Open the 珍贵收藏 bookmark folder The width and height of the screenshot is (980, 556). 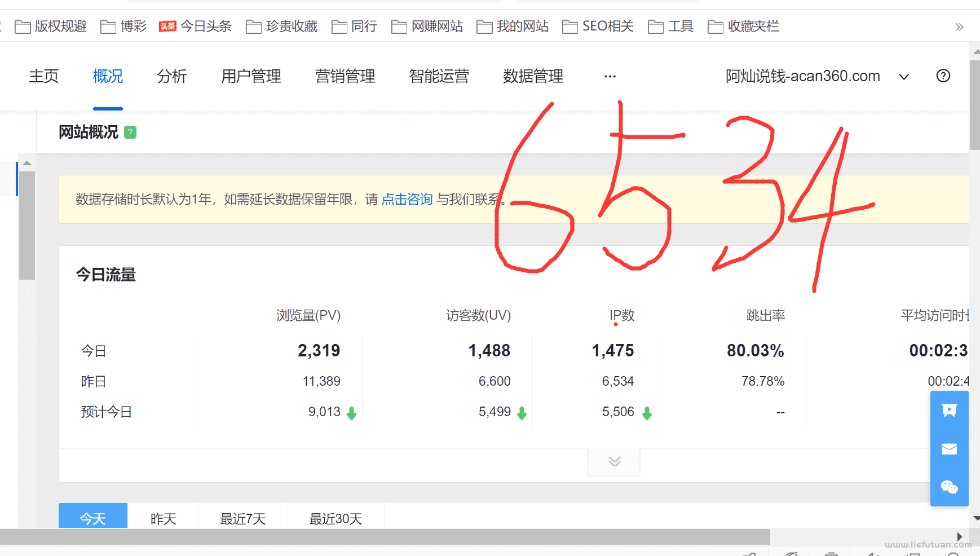(x=282, y=26)
